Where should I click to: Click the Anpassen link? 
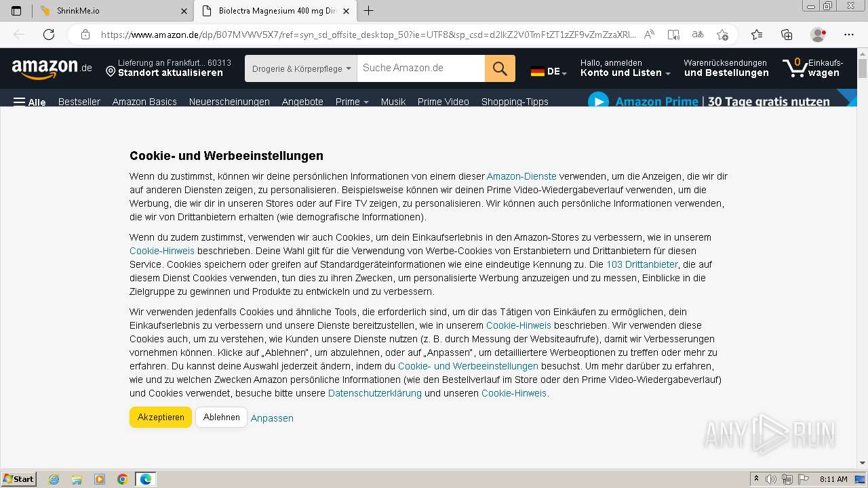coord(272,418)
